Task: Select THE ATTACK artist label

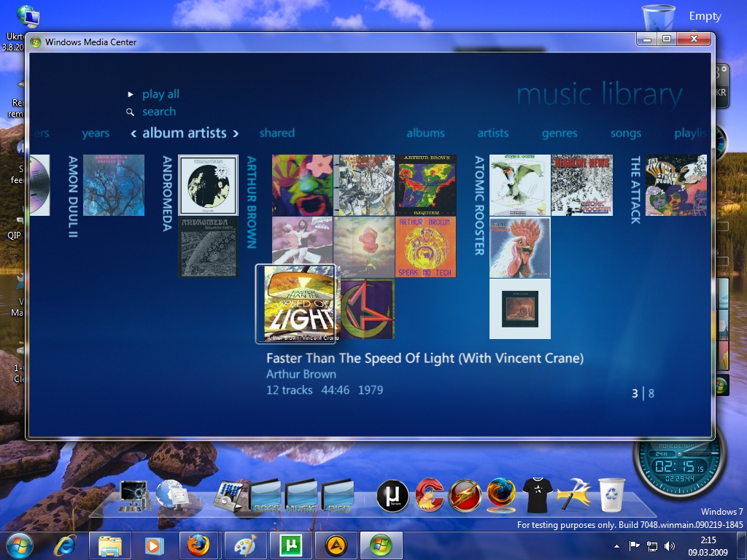Action: click(x=635, y=190)
